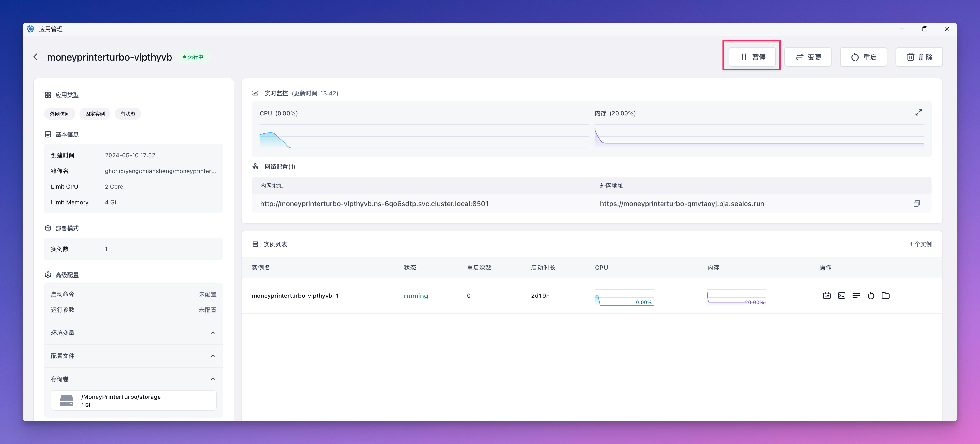This screenshot has height=444, width=980.
Task: Click the 网络配置 network icon
Action: pyautogui.click(x=255, y=167)
